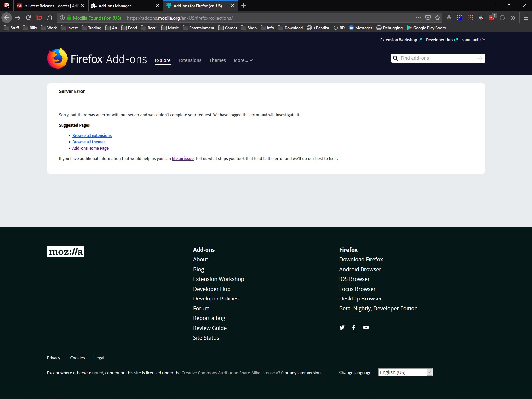Click the green padlock security icon
532x399 pixels.
tap(69, 18)
